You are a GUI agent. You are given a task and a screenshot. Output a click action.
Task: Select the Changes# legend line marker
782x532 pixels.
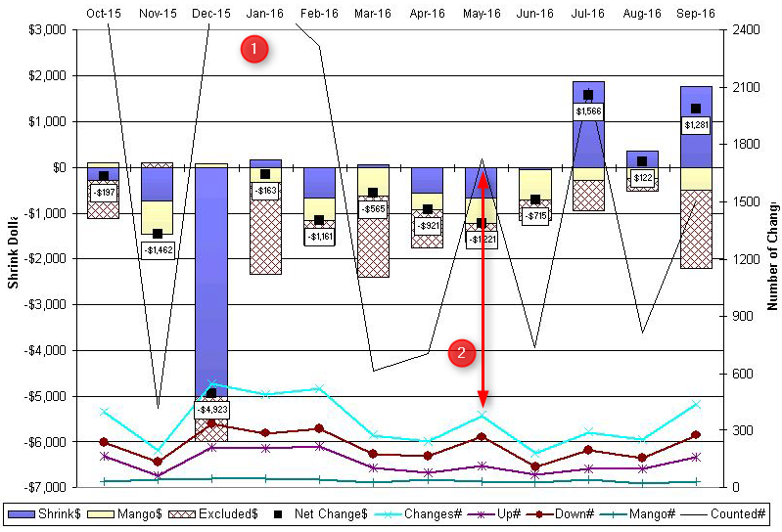click(x=387, y=514)
